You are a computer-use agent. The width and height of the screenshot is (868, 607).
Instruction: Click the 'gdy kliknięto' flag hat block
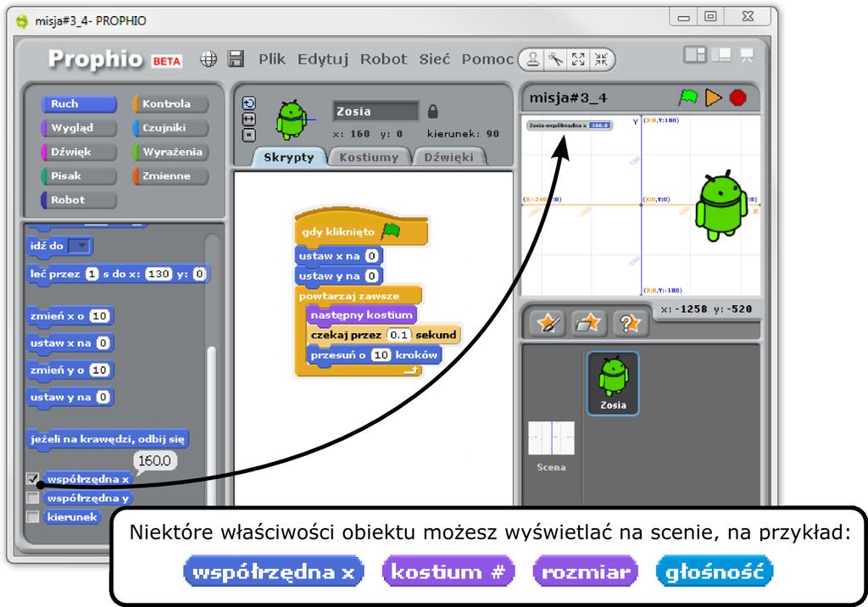point(361,228)
